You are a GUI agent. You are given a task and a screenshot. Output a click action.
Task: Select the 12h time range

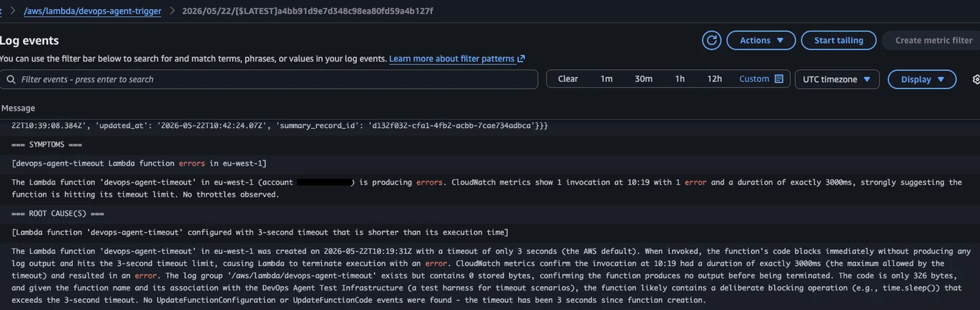714,79
